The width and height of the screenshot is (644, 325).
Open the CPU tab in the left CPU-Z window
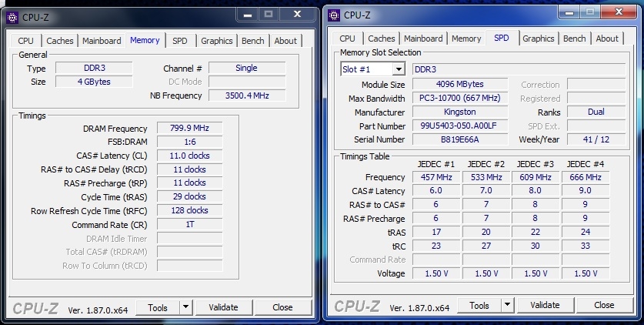pyautogui.click(x=25, y=41)
